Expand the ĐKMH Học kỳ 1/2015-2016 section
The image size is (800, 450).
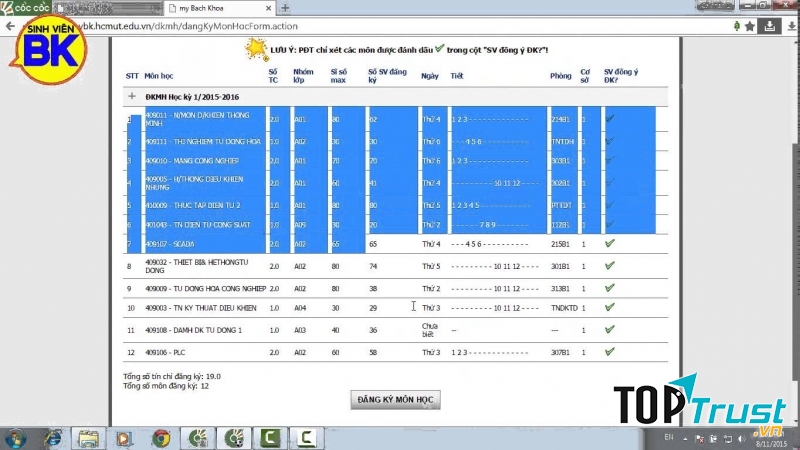coord(132,96)
